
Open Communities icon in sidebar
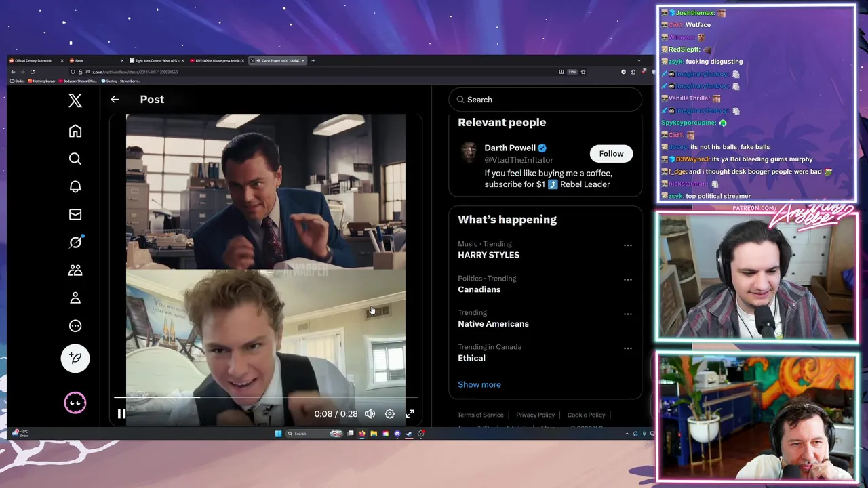click(x=75, y=270)
